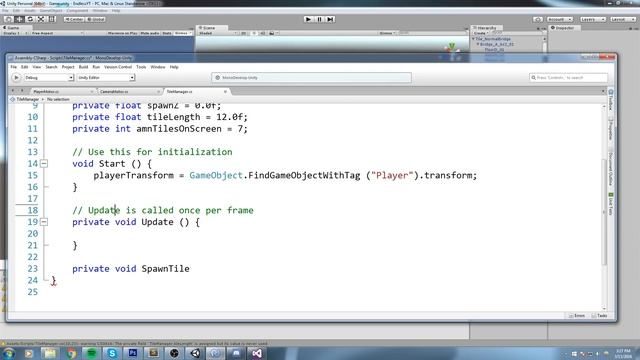Click TileManager breadcrumb in path bar

[x=27, y=99]
